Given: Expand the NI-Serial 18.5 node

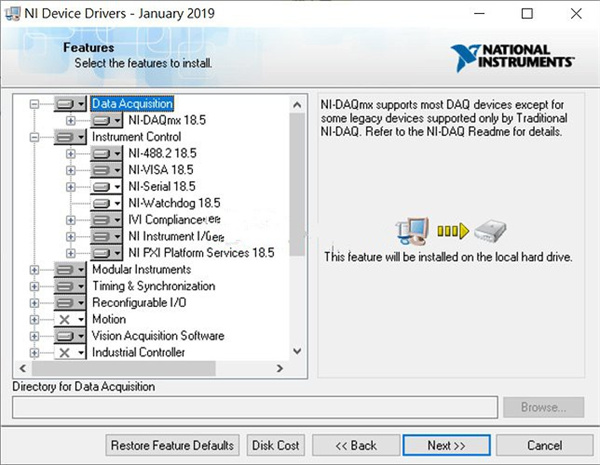Looking at the screenshot, I should coord(70,187).
